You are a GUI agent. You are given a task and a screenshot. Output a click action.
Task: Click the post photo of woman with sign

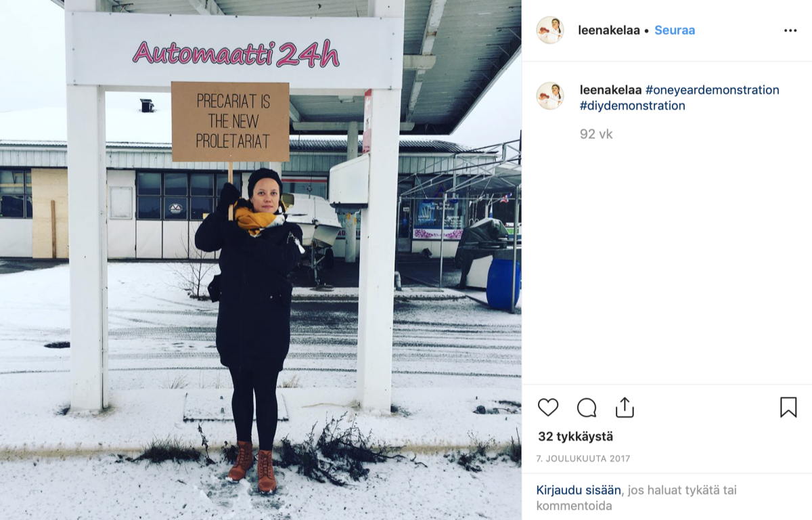point(261,260)
